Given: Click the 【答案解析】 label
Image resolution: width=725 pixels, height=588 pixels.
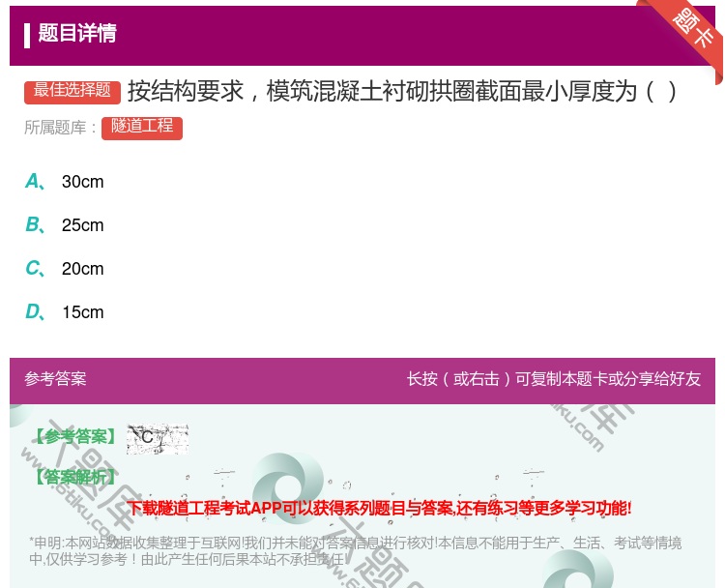Looking at the screenshot, I should 75,477.
